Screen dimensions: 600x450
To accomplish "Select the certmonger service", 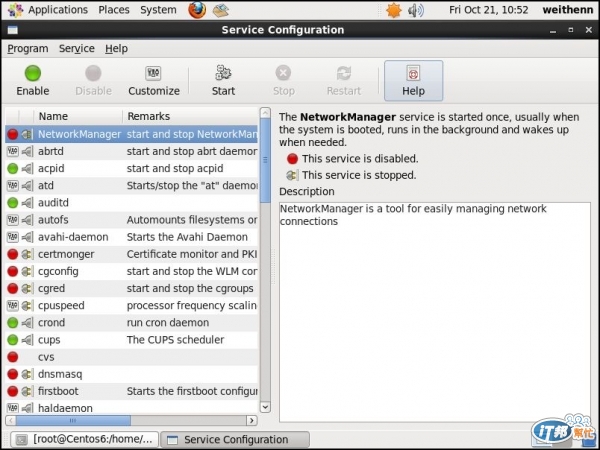I will [x=132, y=254].
